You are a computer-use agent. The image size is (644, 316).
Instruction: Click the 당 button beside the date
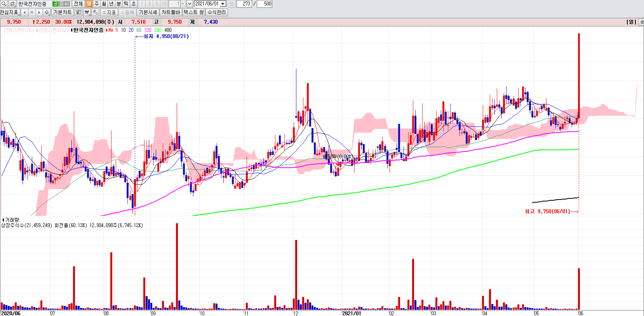[x=231, y=4]
